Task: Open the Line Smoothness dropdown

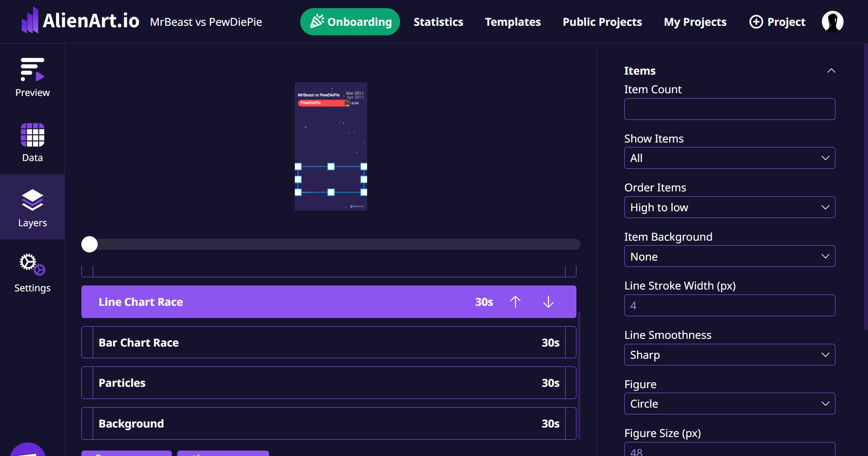Action: [x=730, y=355]
